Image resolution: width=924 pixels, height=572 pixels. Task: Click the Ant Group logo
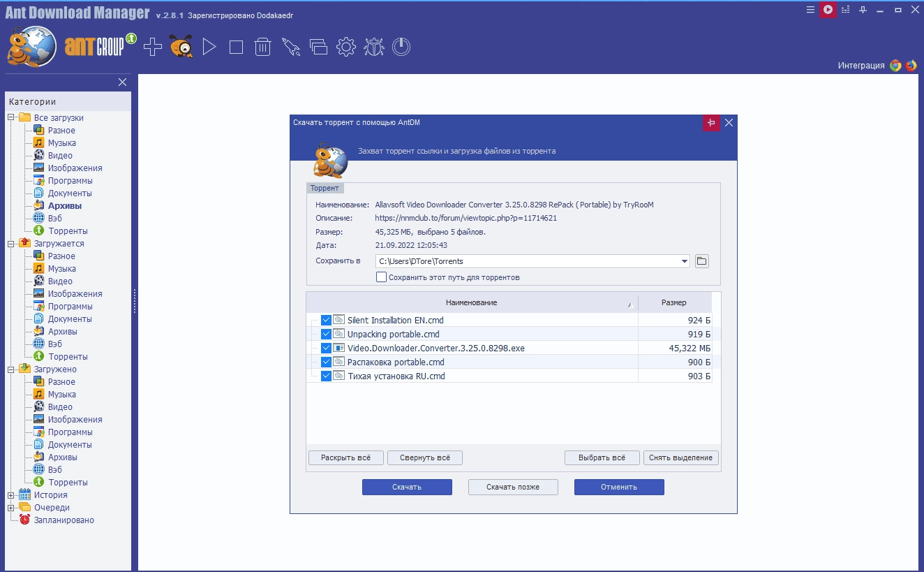(x=101, y=45)
